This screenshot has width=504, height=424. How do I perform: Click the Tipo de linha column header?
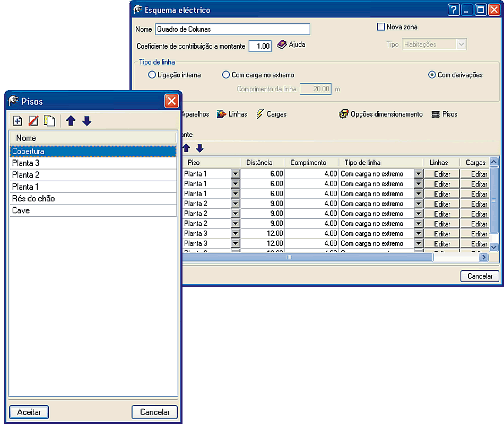[381, 163]
